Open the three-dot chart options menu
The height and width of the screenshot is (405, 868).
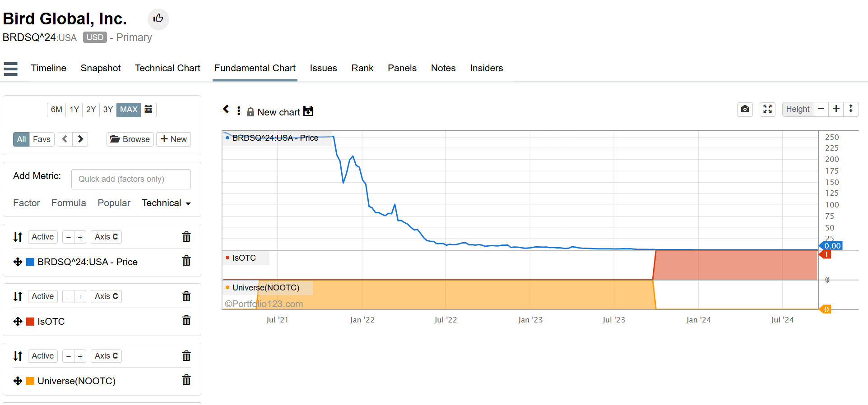point(239,111)
